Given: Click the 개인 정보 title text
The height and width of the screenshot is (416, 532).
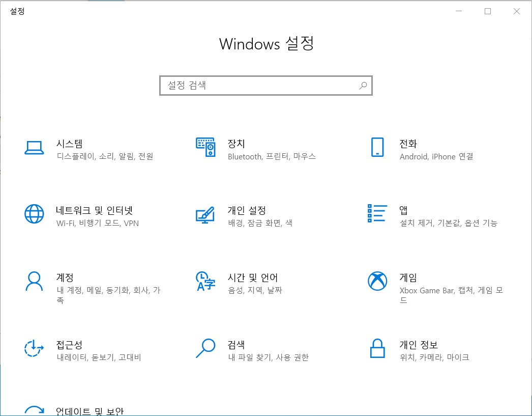Looking at the screenshot, I should (419, 345).
